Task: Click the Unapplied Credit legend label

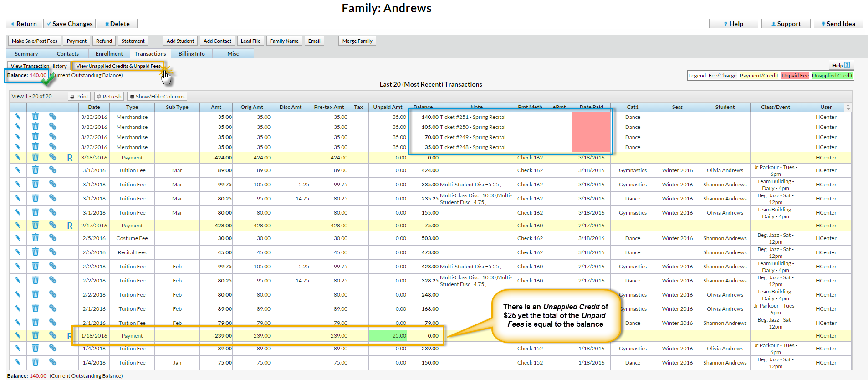Action: click(832, 76)
